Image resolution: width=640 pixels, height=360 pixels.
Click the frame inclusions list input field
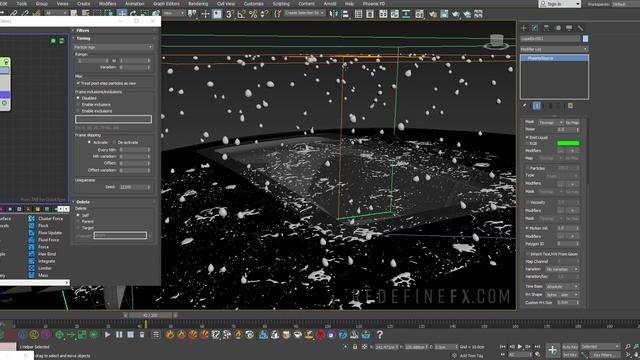click(113, 119)
